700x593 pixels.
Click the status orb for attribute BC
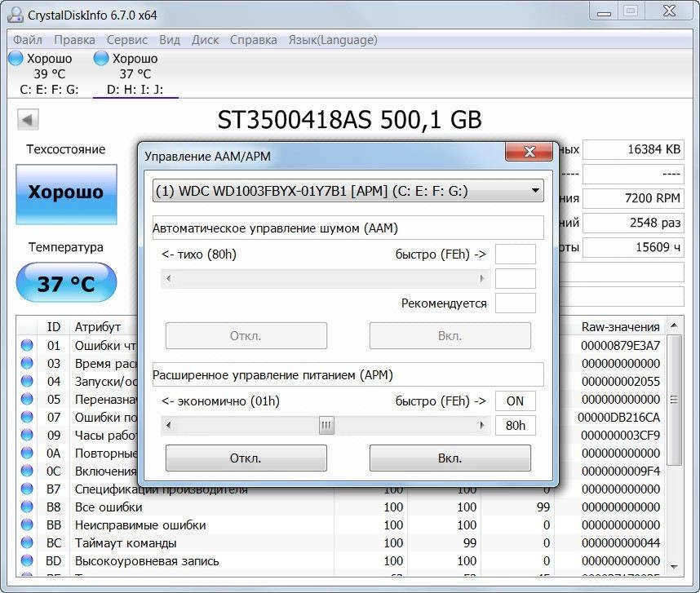pos(27,542)
